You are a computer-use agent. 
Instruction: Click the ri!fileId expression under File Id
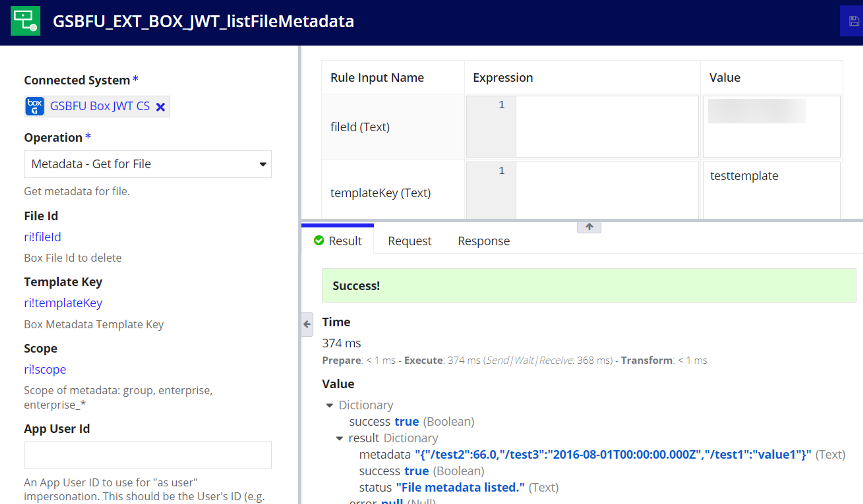coord(42,237)
